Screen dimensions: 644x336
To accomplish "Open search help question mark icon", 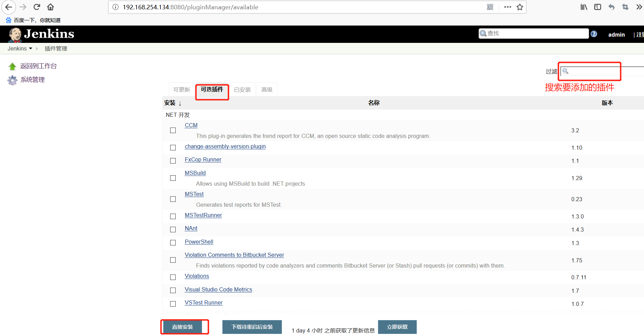I will point(594,34).
